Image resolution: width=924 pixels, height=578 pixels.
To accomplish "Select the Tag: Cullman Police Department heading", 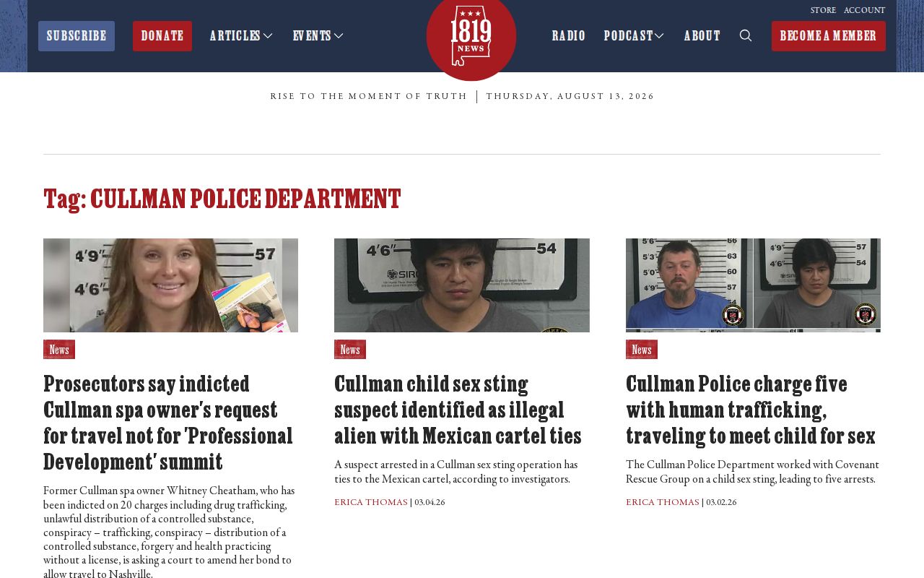I will (222, 199).
